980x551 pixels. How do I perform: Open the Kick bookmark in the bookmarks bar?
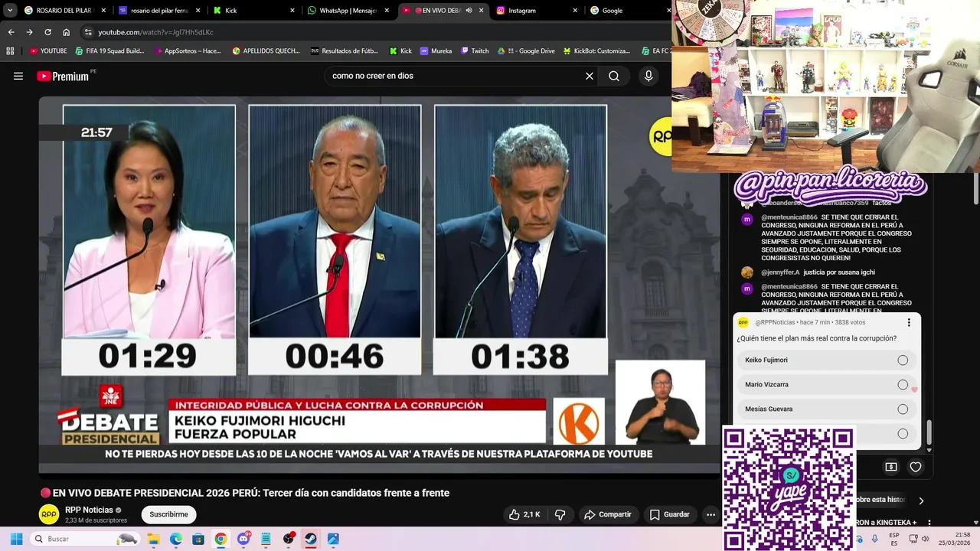tap(400, 51)
